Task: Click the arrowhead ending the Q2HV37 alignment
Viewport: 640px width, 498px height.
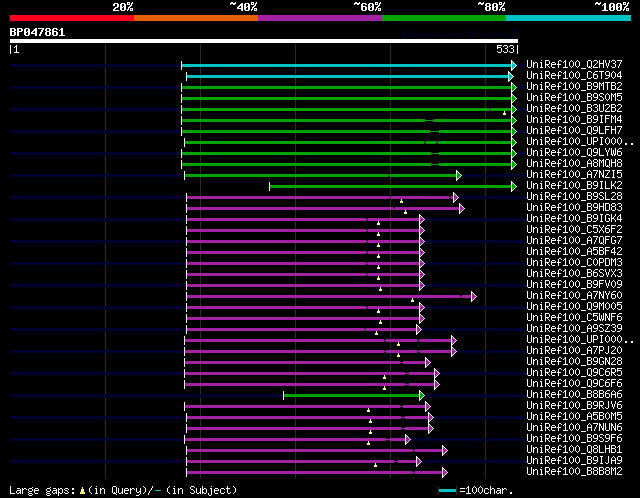Action: click(514, 65)
